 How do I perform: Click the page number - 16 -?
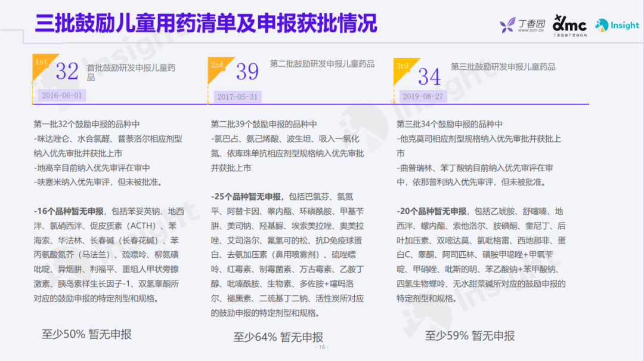pos(322,347)
